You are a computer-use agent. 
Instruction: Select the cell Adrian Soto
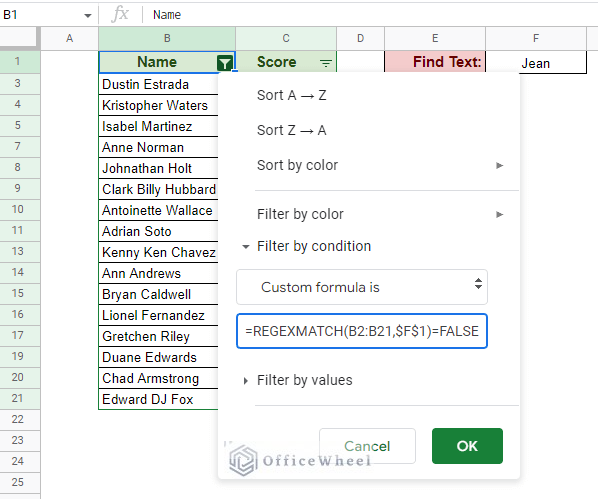point(158,231)
